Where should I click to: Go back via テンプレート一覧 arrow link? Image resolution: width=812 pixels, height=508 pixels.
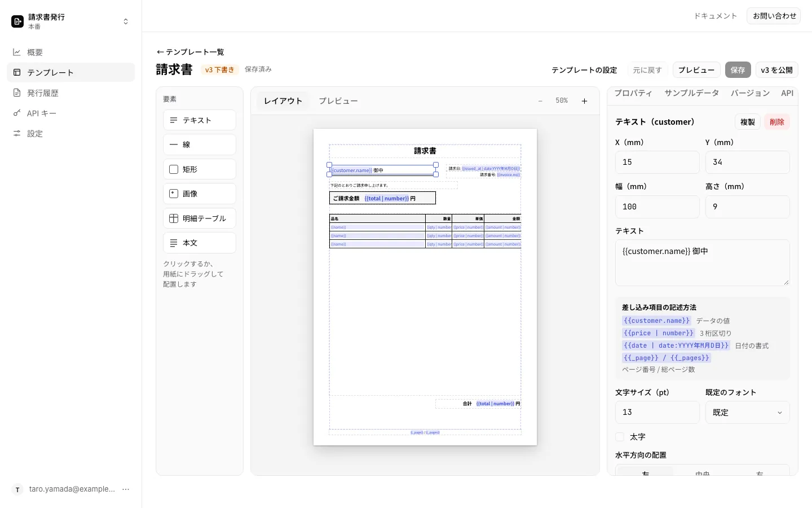(x=190, y=52)
